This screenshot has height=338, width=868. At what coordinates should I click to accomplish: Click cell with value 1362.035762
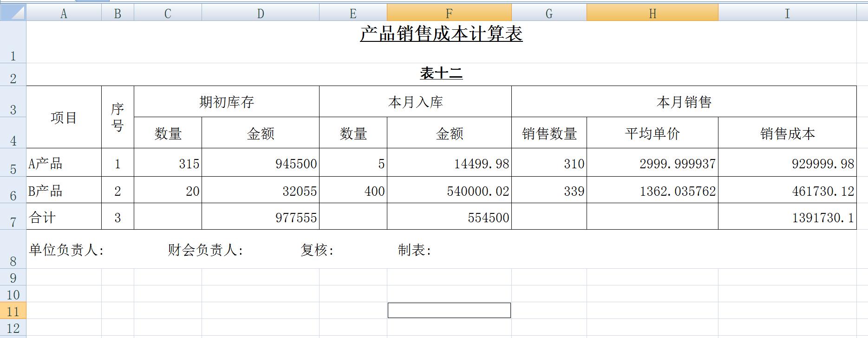click(x=653, y=190)
